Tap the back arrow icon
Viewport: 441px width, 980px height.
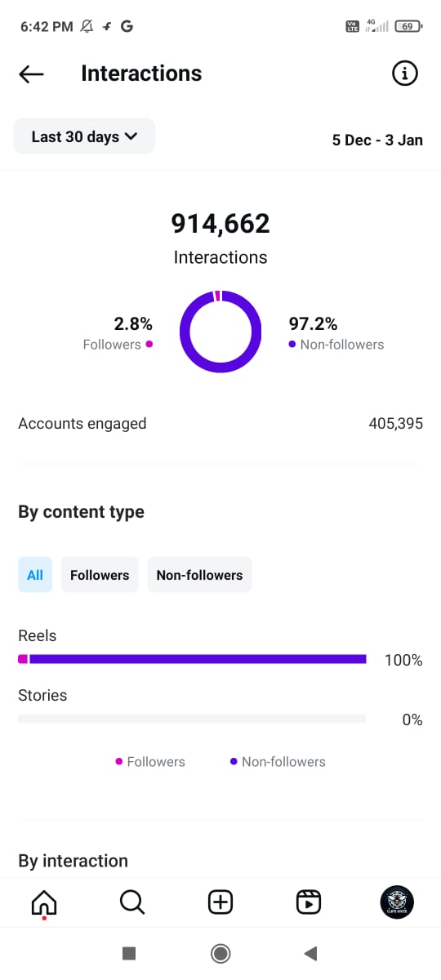[x=31, y=74]
